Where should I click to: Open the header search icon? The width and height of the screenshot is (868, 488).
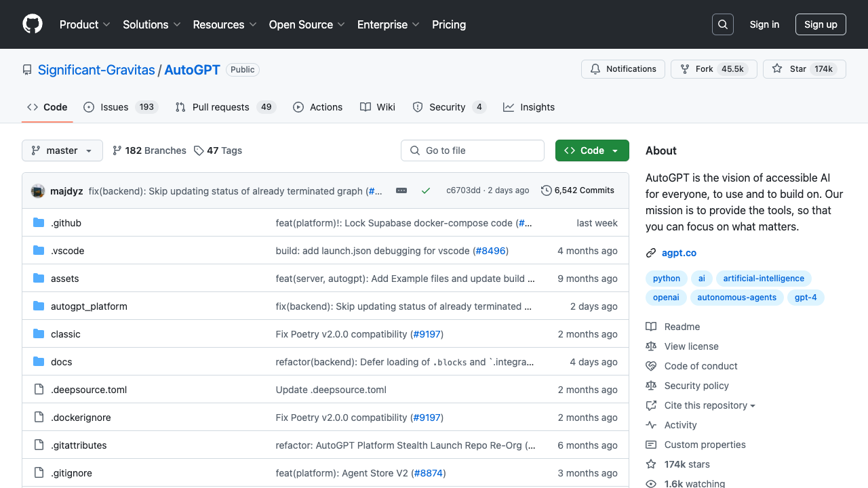pyautogui.click(x=722, y=24)
